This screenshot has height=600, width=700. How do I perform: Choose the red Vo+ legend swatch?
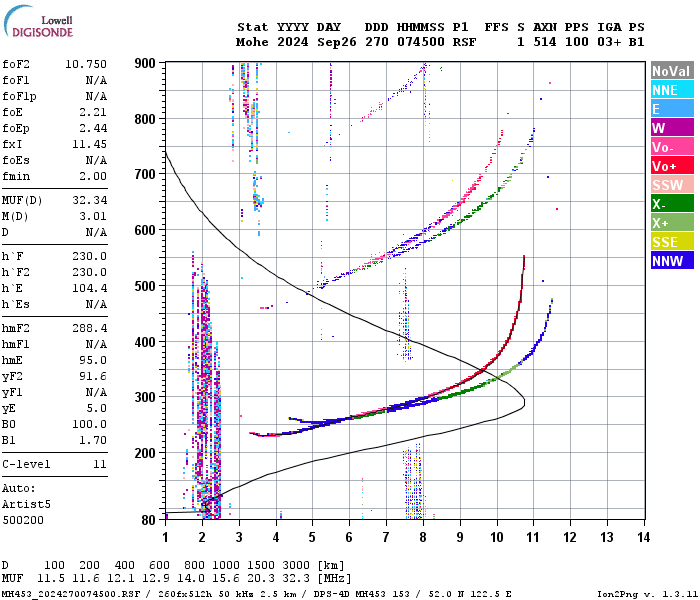[670, 166]
